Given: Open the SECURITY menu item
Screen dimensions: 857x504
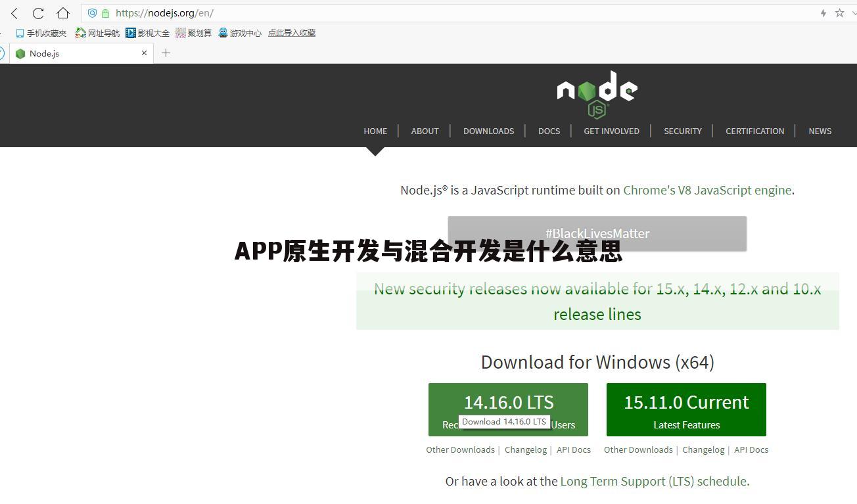Looking at the screenshot, I should click(x=682, y=131).
